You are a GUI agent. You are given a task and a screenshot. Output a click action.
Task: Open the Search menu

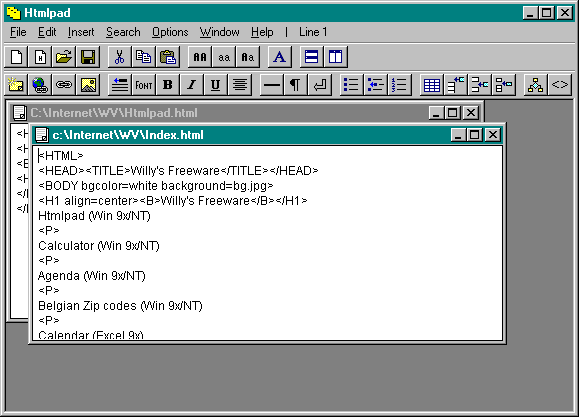(x=123, y=33)
